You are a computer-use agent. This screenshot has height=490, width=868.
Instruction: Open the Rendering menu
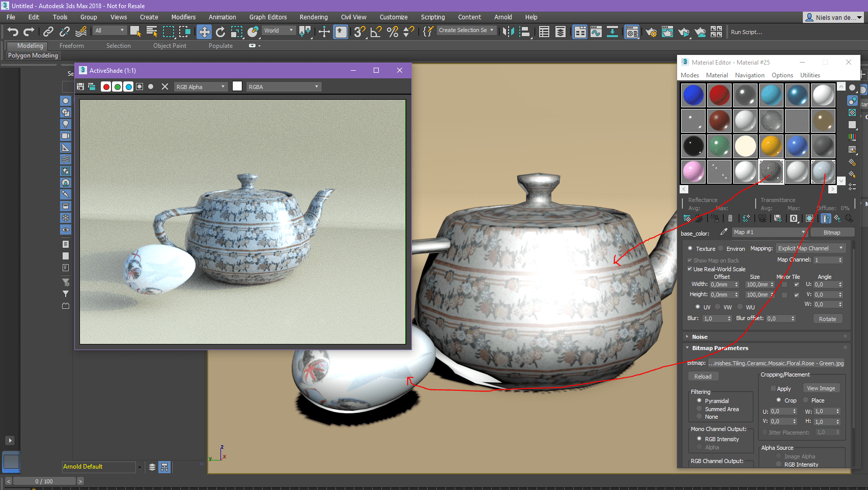pos(313,17)
